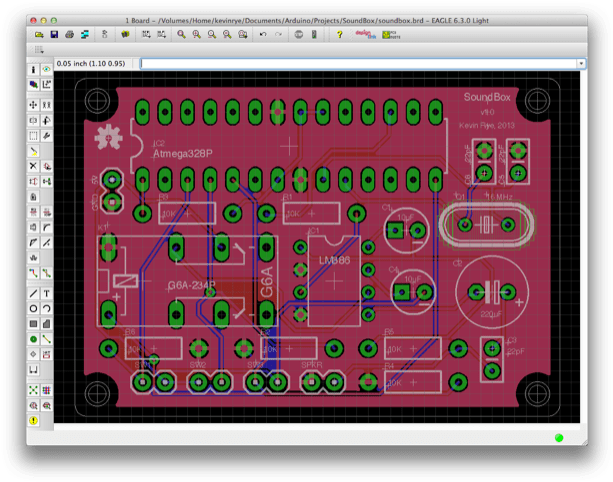Toggle the Show eye tool

pyautogui.click(x=47, y=70)
